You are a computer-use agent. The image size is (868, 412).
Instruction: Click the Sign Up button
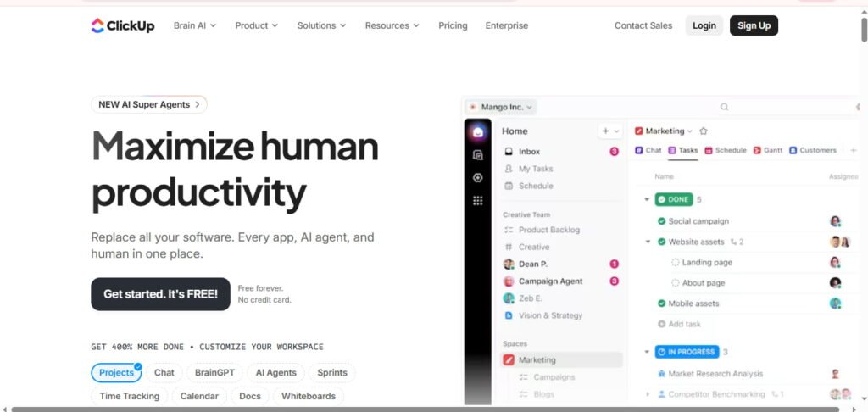[754, 25]
